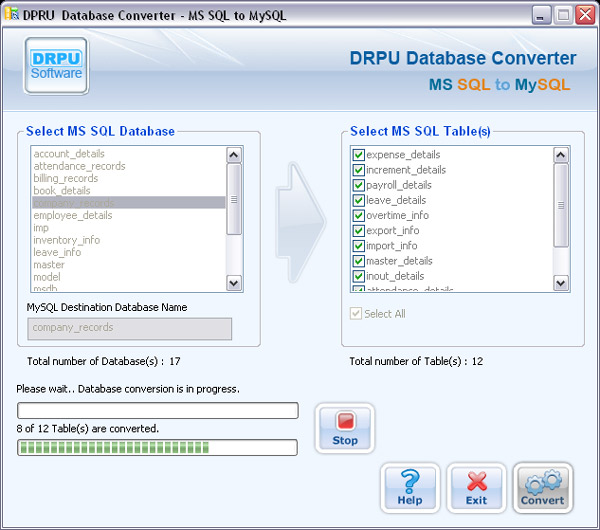Image resolution: width=600 pixels, height=530 pixels.
Task: Close the converter window
Action: tap(585, 15)
